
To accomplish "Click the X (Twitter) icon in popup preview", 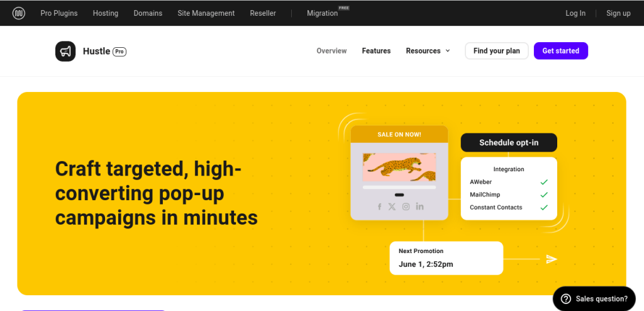I will point(392,206).
